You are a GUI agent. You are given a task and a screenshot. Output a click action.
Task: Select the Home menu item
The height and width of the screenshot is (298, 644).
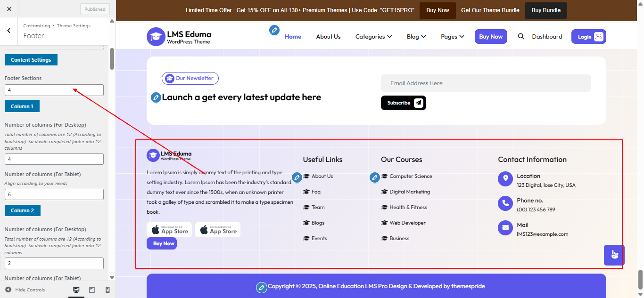pos(293,36)
